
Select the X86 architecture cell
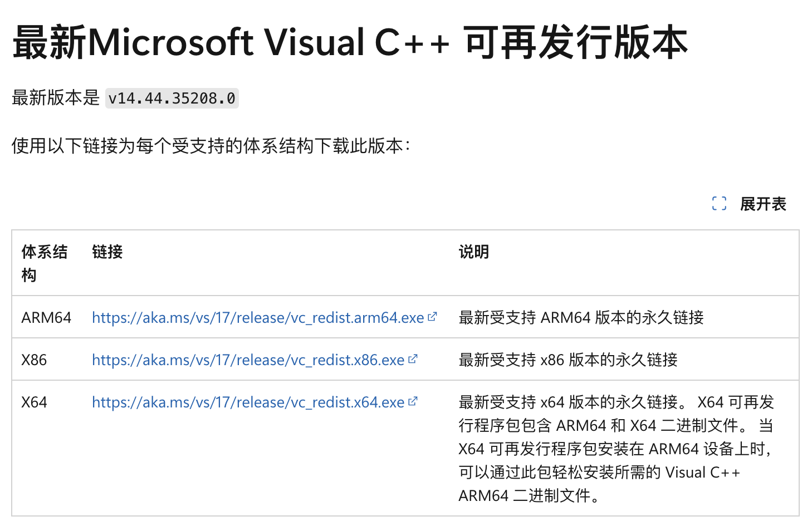coord(34,360)
